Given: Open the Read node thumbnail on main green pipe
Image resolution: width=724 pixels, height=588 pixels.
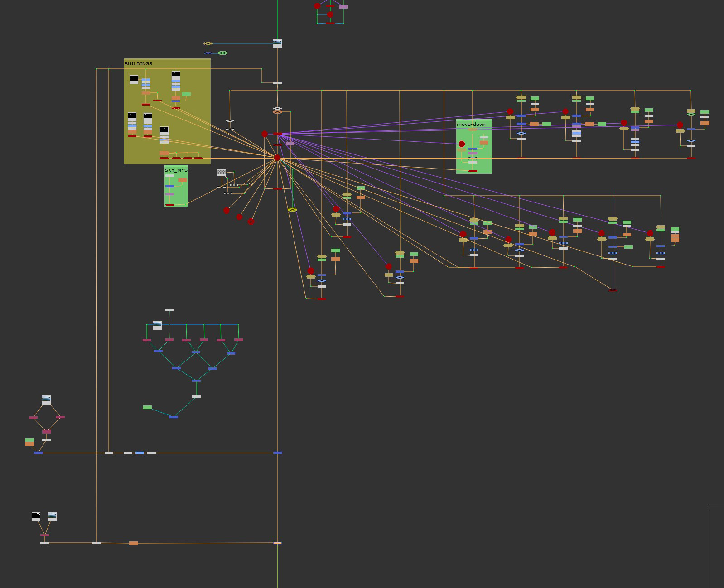Looking at the screenshot, I should coord(277,43).
